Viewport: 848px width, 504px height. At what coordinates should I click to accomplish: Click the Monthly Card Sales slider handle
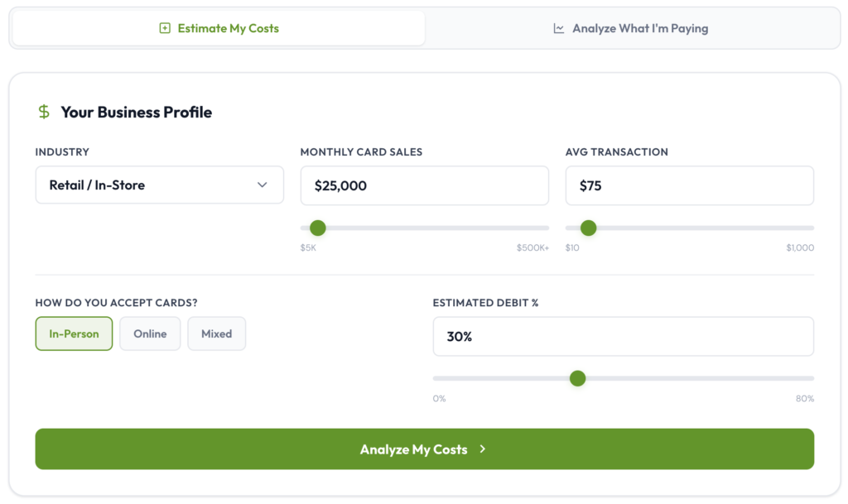coord(317,228)
